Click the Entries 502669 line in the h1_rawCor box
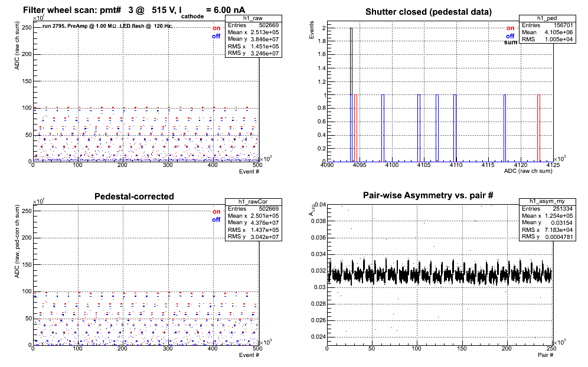Screen dimensions: 588x367 coord(253,208)
